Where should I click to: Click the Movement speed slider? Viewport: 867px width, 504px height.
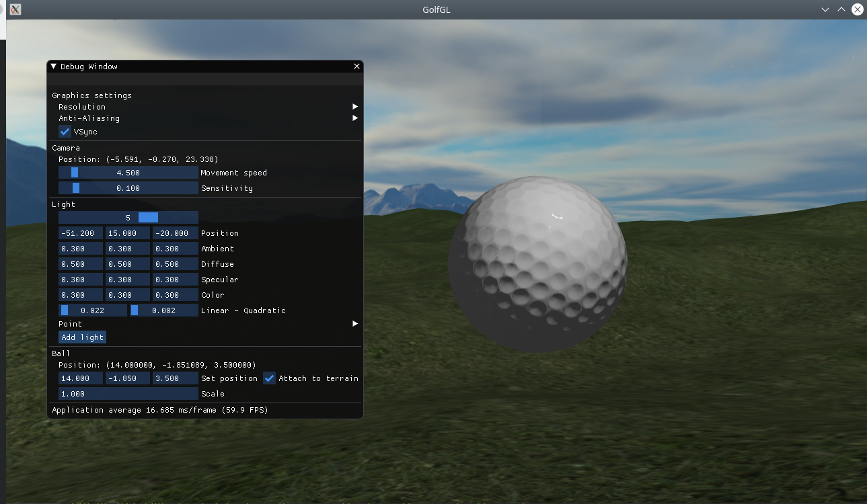coord(128,173)
